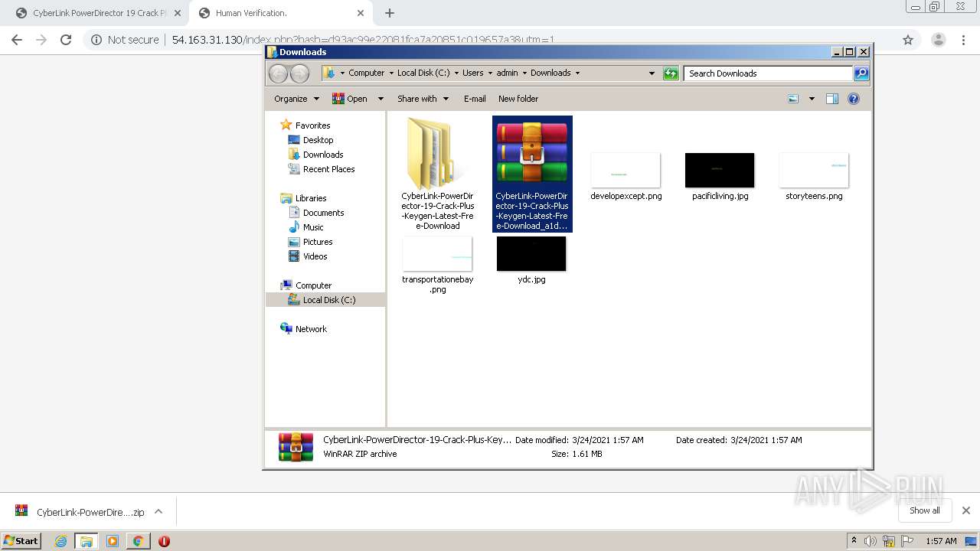Click Chrome icon in taskbar
The height and width of the screenshot is (551, 980).
click(x=138, y=541)
